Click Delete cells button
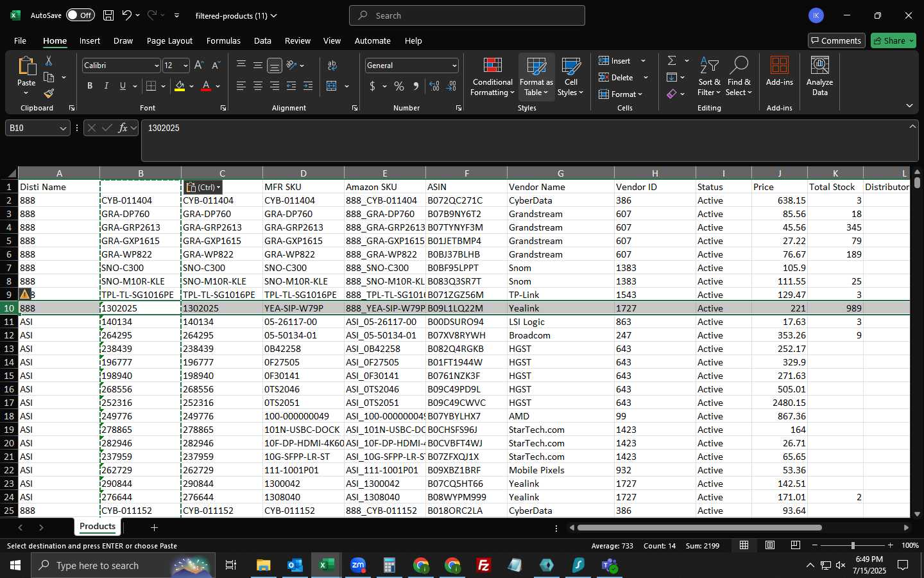Screen dimensions: 924x578 [616, 77]
